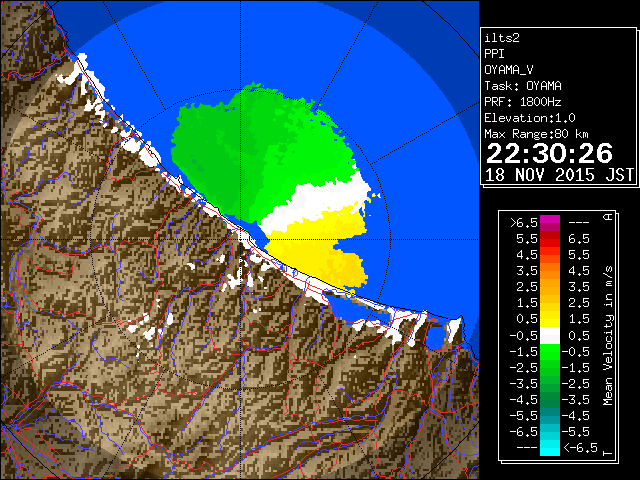Pick the red swatch in velocity legend
The width and height of the screenshot is (640, 480).
[550, 241]
